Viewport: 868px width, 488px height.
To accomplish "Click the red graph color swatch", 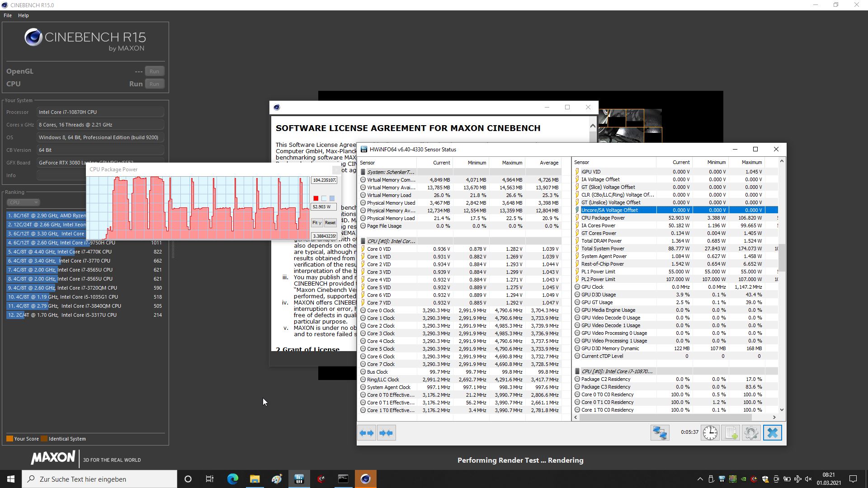I will coord(316,198).
